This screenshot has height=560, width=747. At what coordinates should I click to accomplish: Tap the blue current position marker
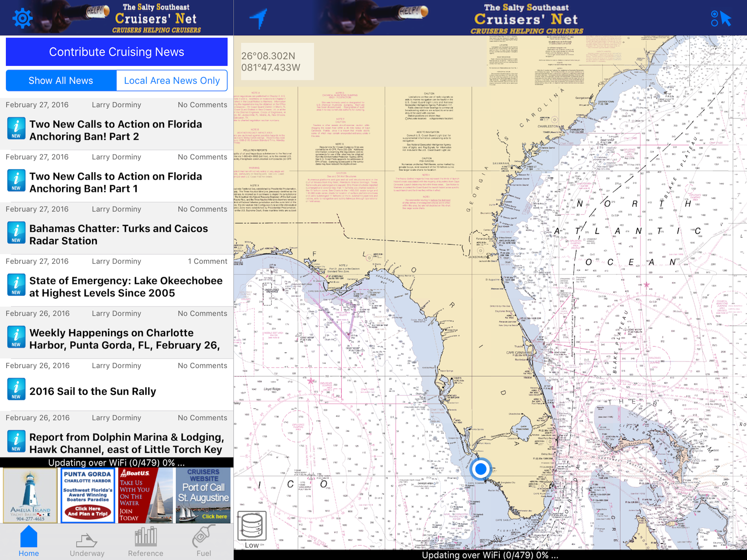coord(480,469)
